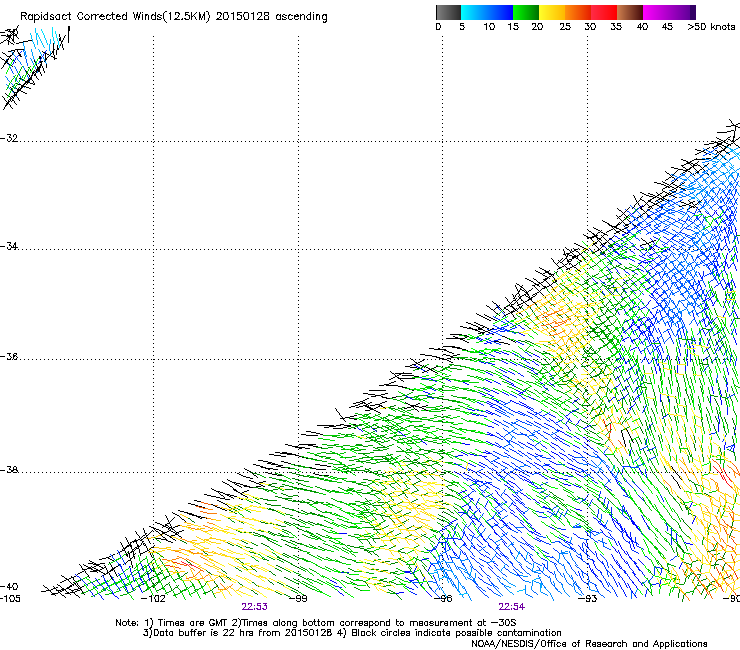Click the text 'Black circles indicate possible contamination'
Screen dimensions: 740x650
456,633
